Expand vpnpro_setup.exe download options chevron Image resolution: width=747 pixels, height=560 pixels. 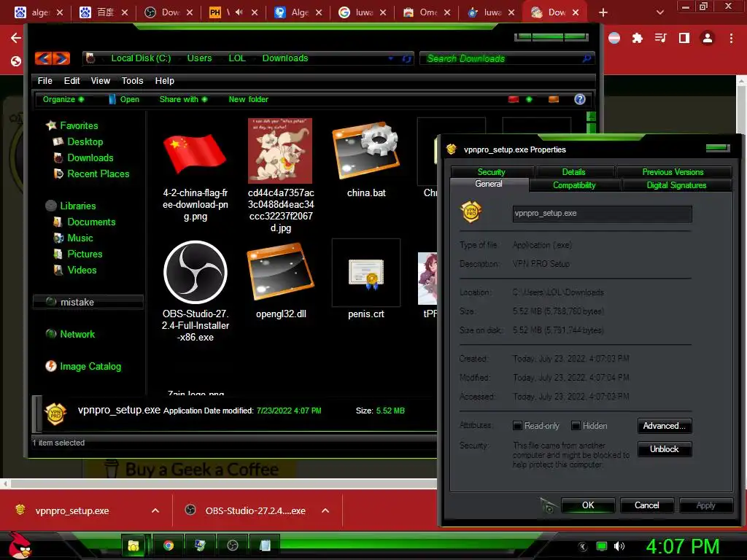point(155,510)
